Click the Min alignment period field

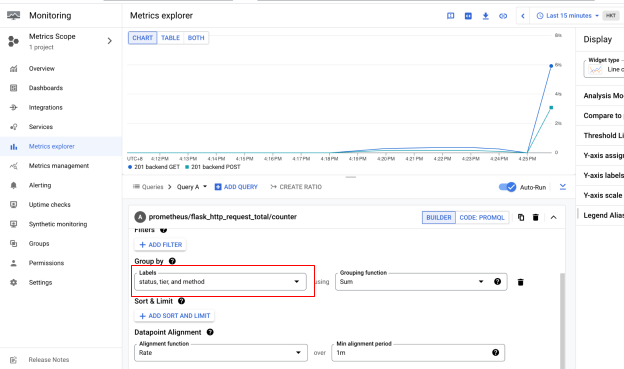418,353
